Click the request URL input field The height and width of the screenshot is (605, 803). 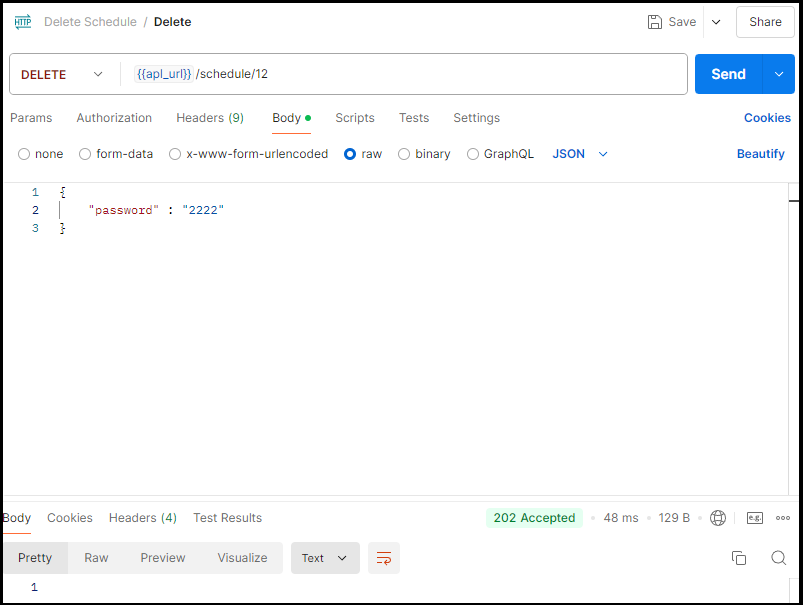404,74
